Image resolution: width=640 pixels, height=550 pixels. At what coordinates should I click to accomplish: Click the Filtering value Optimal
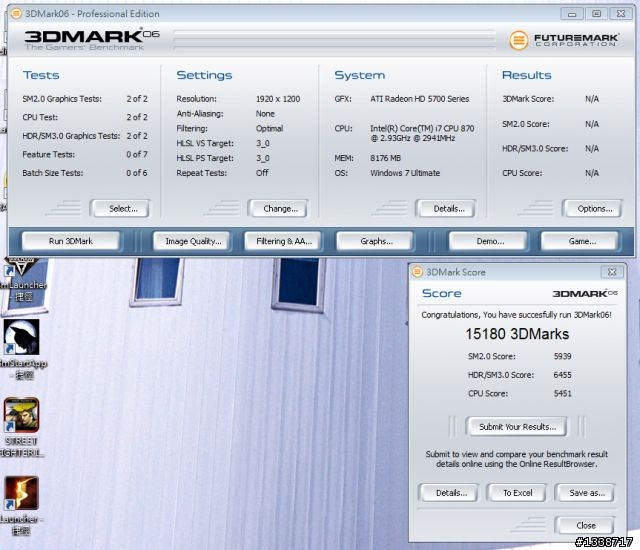[x=269, y=129]
